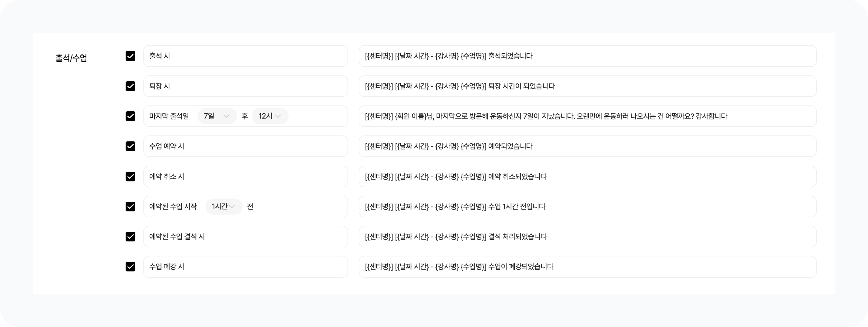Open the 12시 hour dropdown
This screenshot has width=868, height=327.
(270, 116)
